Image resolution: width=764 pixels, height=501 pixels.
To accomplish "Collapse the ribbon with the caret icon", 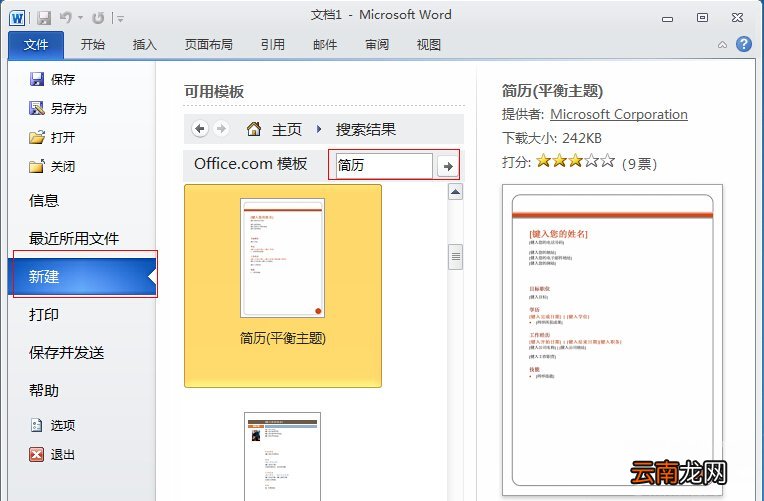I will (722, 45).
